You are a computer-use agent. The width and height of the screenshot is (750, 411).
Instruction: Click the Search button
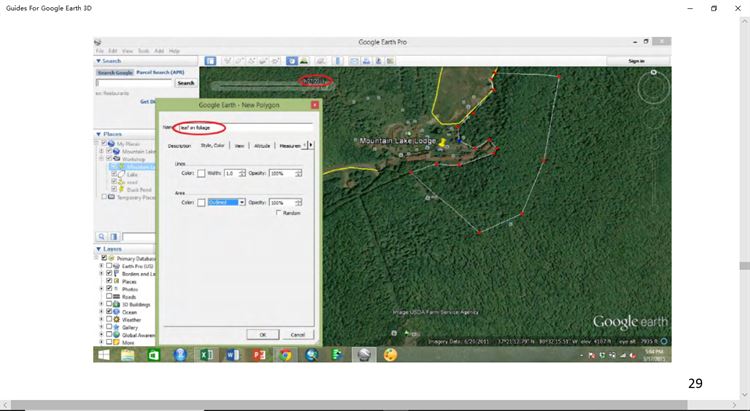(186, 83)
